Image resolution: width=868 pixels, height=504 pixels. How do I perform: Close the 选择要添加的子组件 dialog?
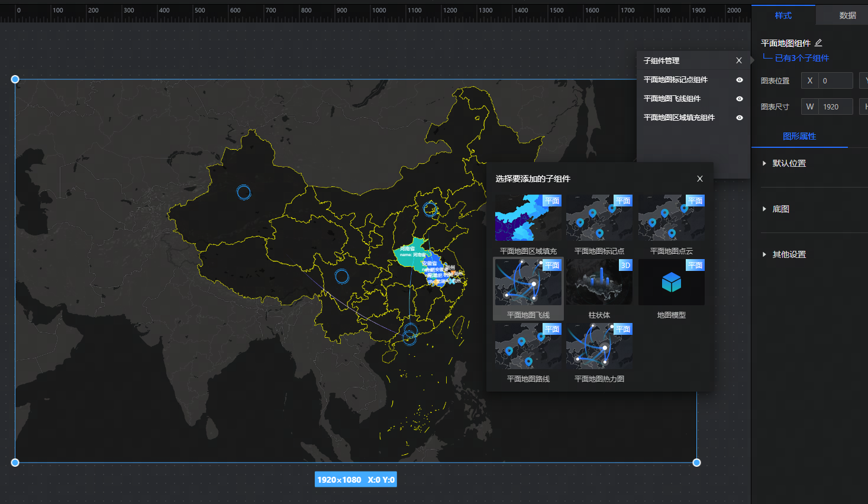click(x=699, y=179)
